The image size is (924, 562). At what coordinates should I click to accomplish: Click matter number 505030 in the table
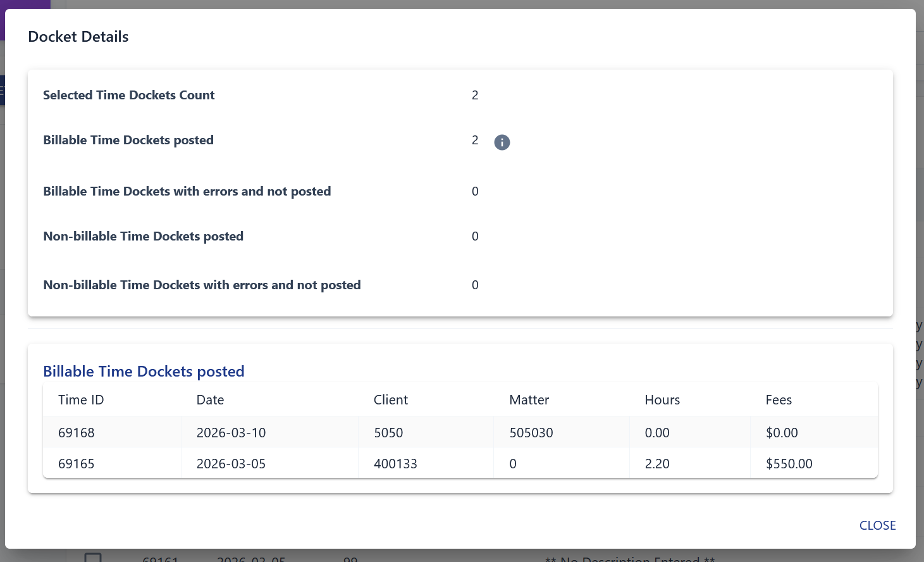click(x=531, y=432)
